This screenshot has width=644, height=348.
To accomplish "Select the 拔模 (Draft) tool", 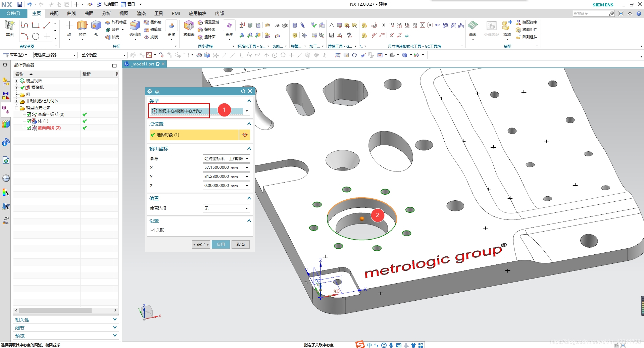I will pyautogui.click(x=151, y=37).
